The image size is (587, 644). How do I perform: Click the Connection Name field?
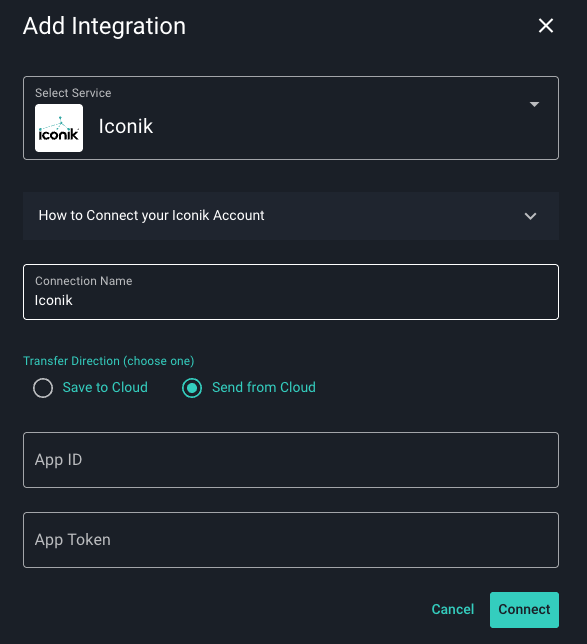click(291, 292)
